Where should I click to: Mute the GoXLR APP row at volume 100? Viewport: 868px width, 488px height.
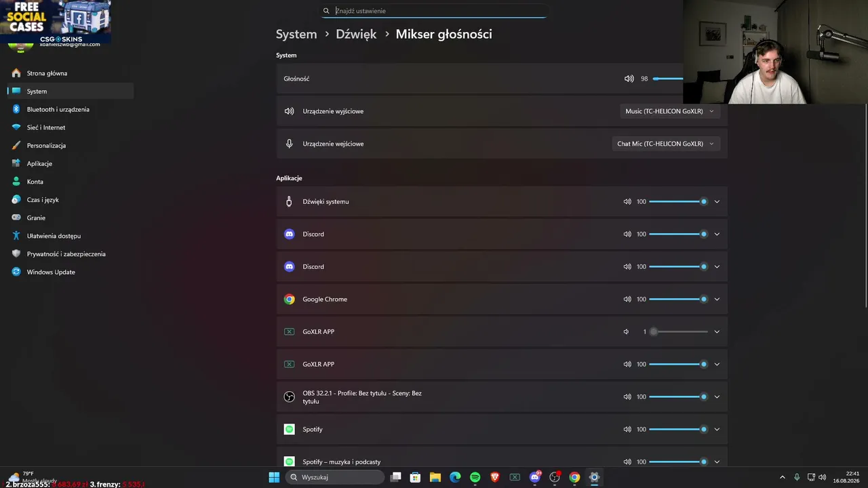click(x=627, y=364)
